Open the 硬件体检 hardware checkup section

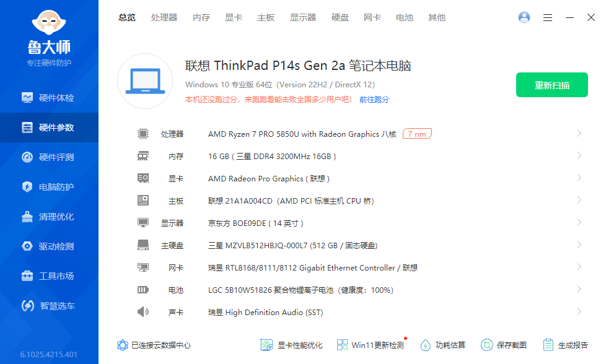point(49,98)
